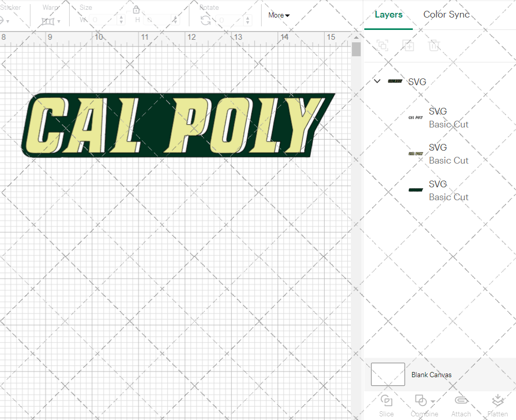
Task: Click the group layers icon
Action: tap(382, 45)
